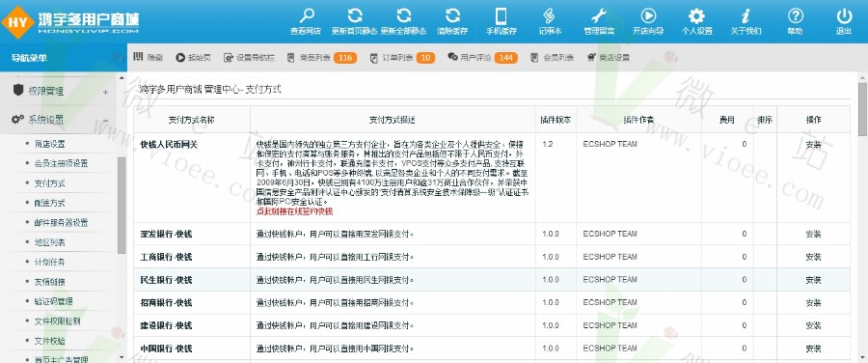Expand 权限管理 with the plus sign
Screen dimensions: 868x363
(x=105, y=92)
